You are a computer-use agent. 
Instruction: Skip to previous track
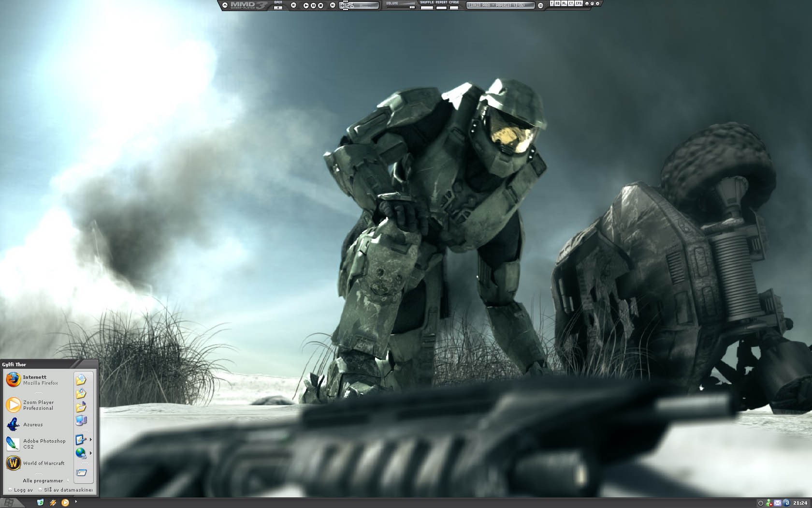coord(293,5)
